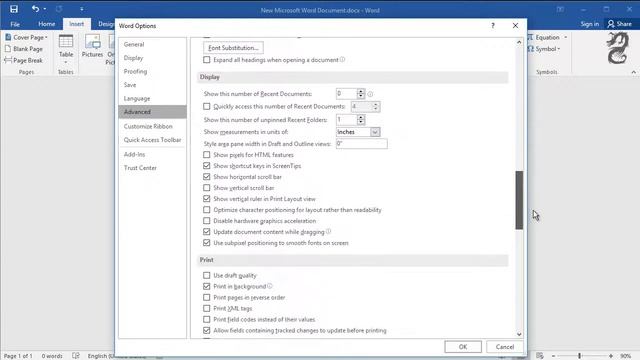
Task: Switch to the Home ribbon tab
Action: (47, 24)
